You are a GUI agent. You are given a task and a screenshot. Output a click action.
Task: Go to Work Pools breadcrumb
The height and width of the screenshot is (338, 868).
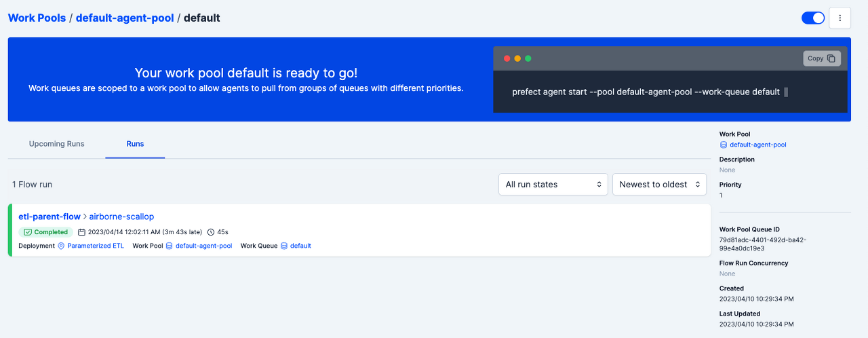pyautogui.click(x=37, y=18)
